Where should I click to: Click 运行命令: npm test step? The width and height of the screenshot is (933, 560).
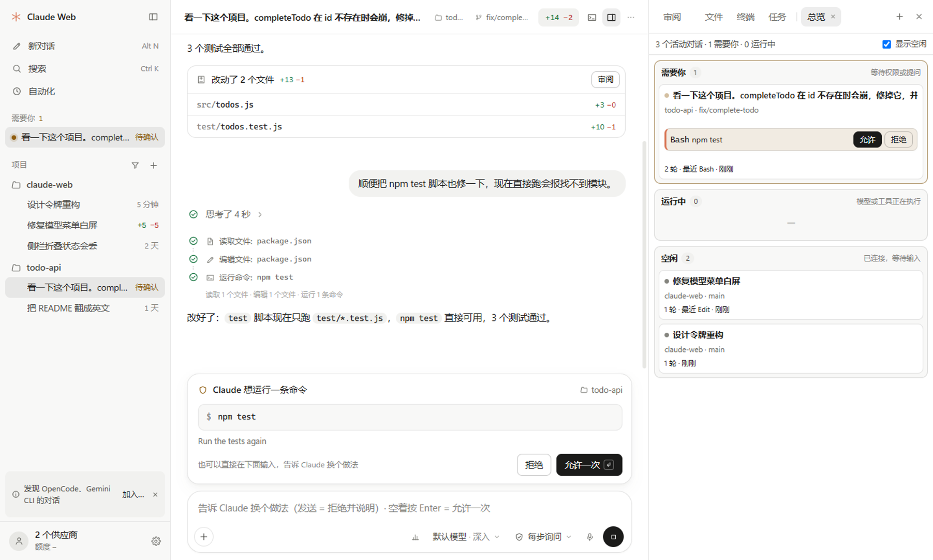pyautogui.click(x=249, y=277)
